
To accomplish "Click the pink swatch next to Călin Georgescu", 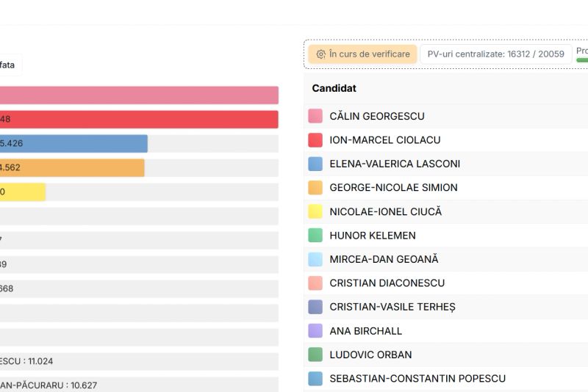I will click(x=315, y=116).
